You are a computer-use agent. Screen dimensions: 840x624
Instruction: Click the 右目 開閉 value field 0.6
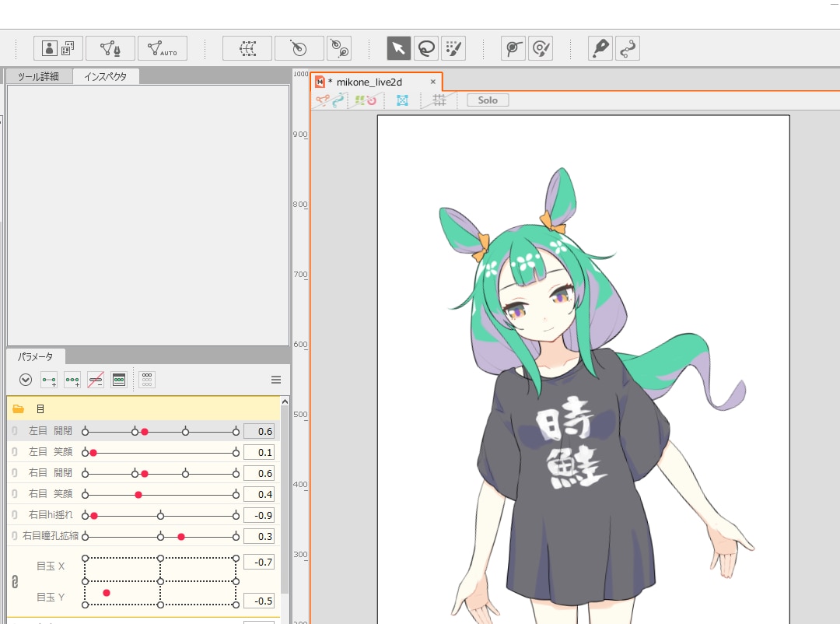(259, 473)
